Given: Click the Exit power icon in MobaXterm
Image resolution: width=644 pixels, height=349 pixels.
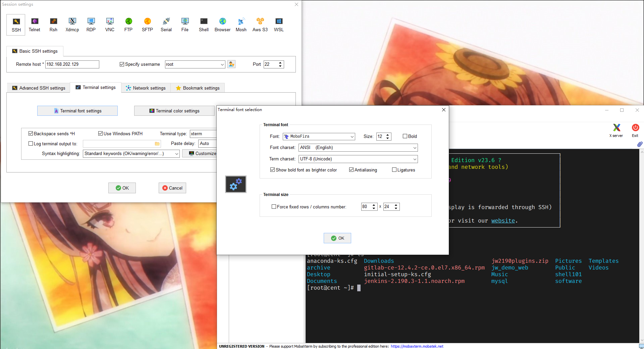Looking at the screenshot, I should (x=635, y=130).
